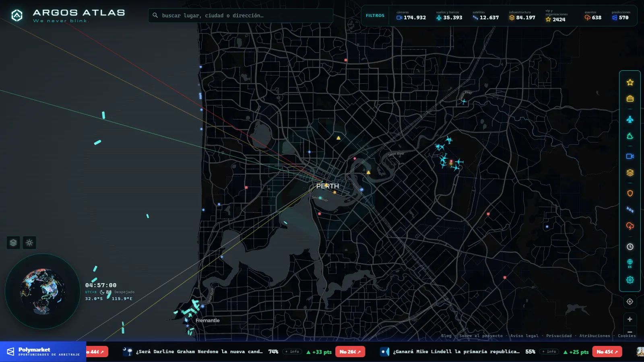The width and height of the screenshot is (644, 362).
Task: Select the yellow triangle marker north of Perth
Action: 339,138
